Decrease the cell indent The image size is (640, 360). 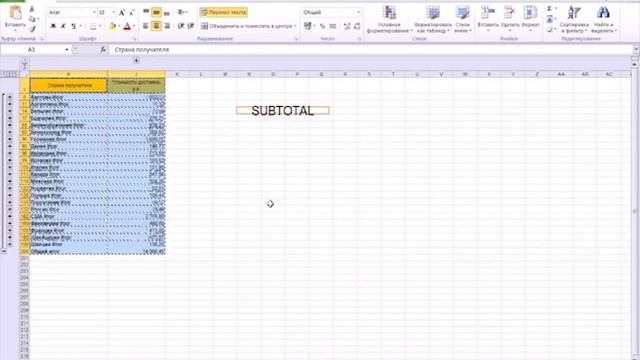pos(181,26)
